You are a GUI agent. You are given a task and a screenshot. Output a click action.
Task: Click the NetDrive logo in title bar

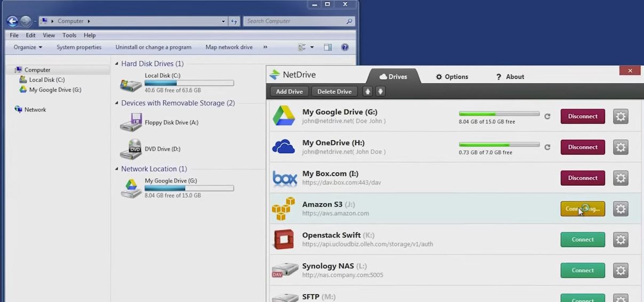point(274,75)
